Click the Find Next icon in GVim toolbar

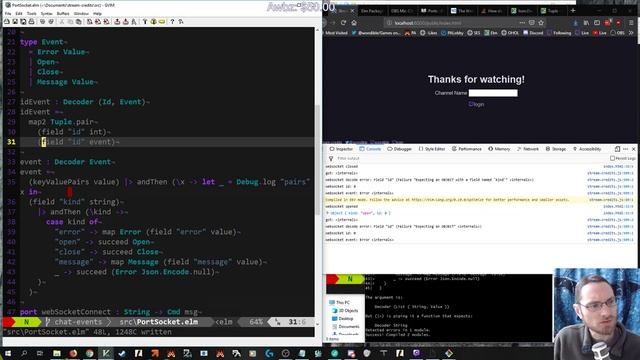point(98,22)
